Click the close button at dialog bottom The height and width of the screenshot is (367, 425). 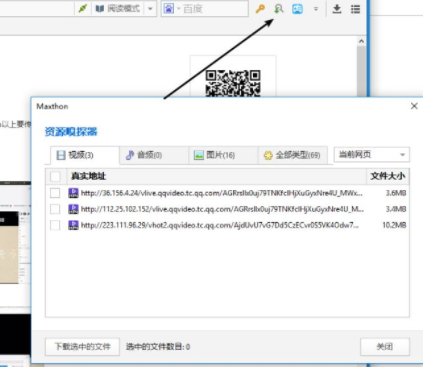(x=385, y=347)
